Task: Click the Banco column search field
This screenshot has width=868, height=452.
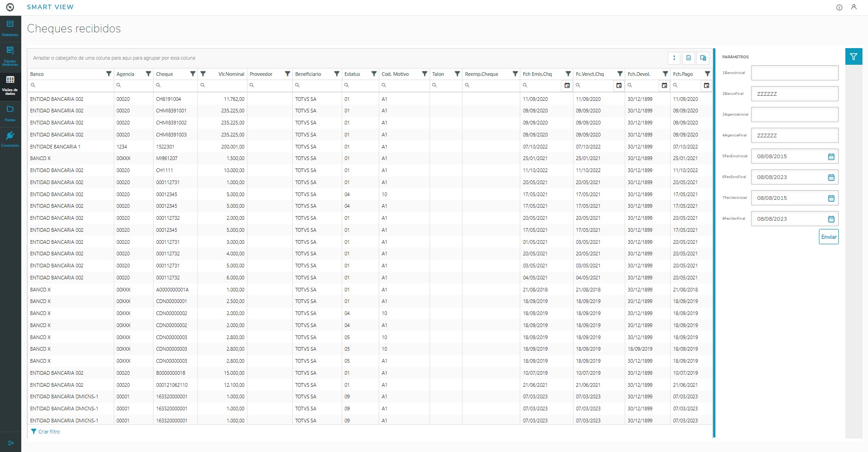Action: click(70, 86)
